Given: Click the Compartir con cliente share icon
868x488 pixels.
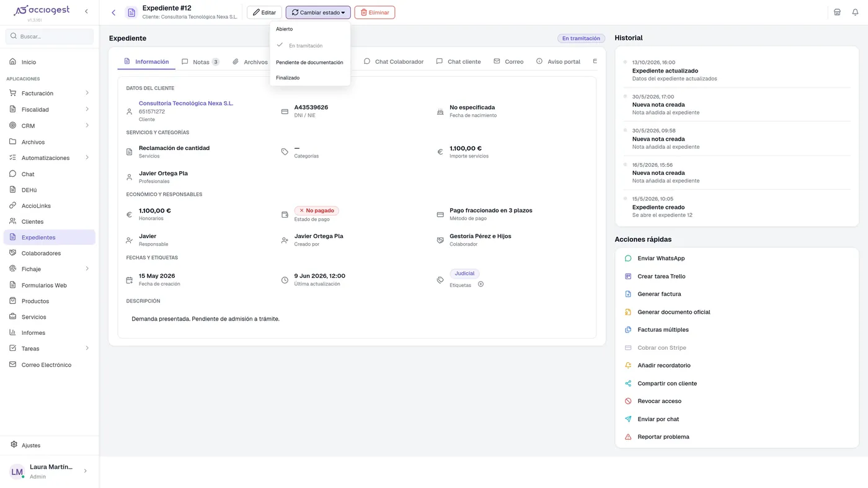Looking at the screenshot, I should (628, 383).
